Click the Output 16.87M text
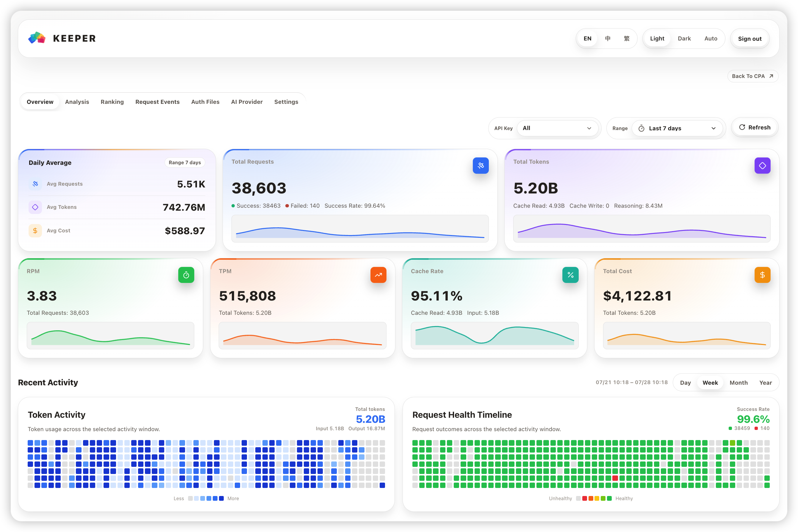This screenshot has width=798, height=532. point(367,428)
